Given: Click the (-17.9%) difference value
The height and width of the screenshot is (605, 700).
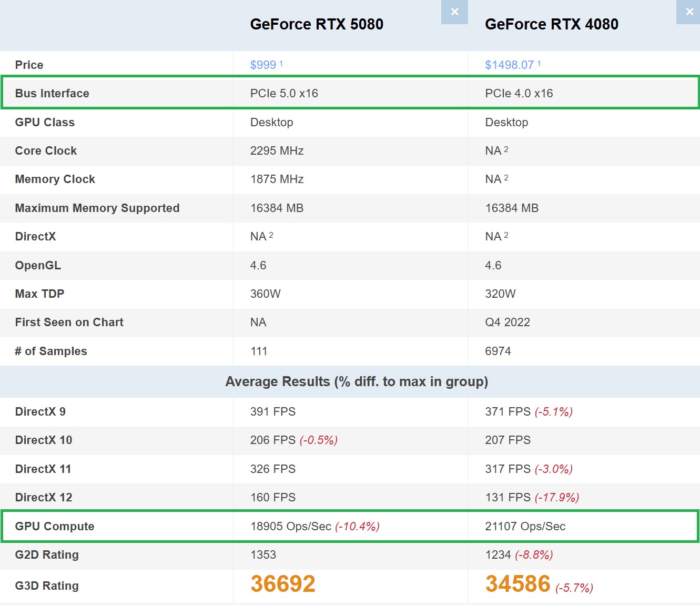Looking at the screenshot, I should tap(557, 497).
